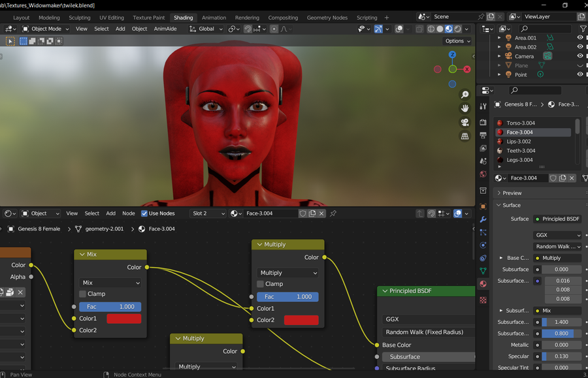Open the Node menu in the node editor
The image size is (588, 378).
click(129, 213)
